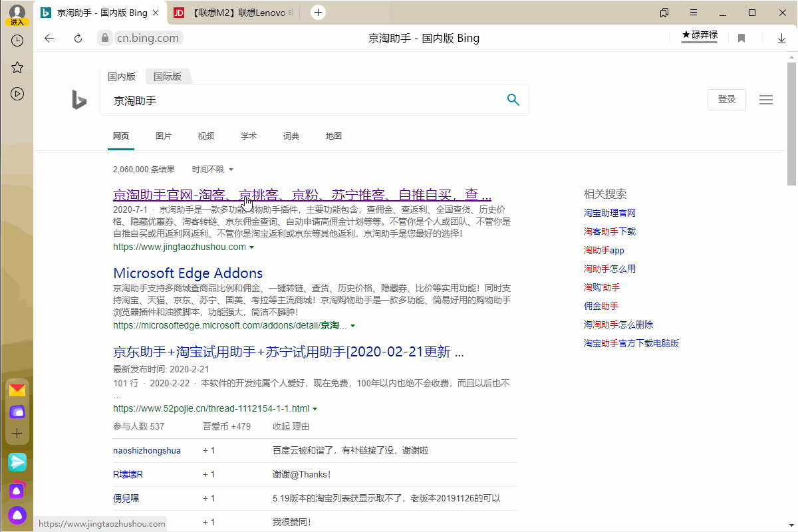The image size is (798, 532).
Task: Go back with the left arrow
Action: click(x=49, y=38)
